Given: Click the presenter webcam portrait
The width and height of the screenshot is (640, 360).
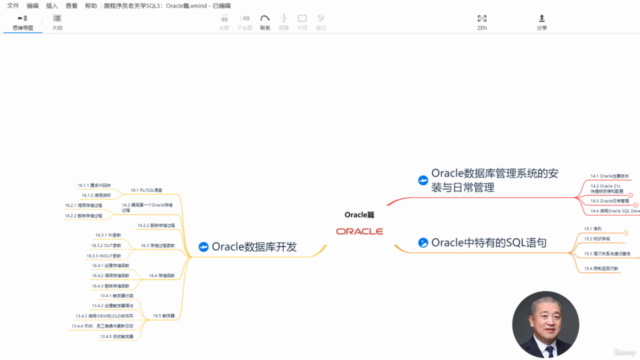Looking at the screenshot, I should 546,324.
